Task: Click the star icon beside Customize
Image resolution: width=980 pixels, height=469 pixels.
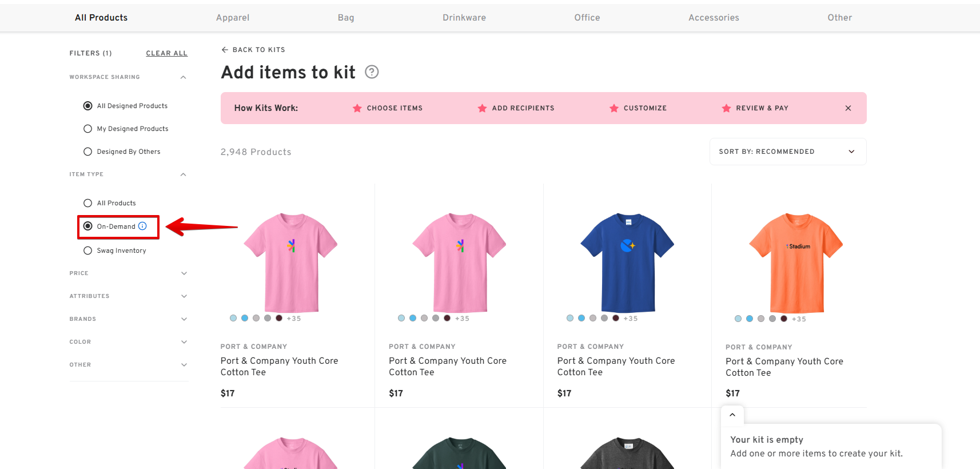Action: pyautogui.click(x=614, y=108)
